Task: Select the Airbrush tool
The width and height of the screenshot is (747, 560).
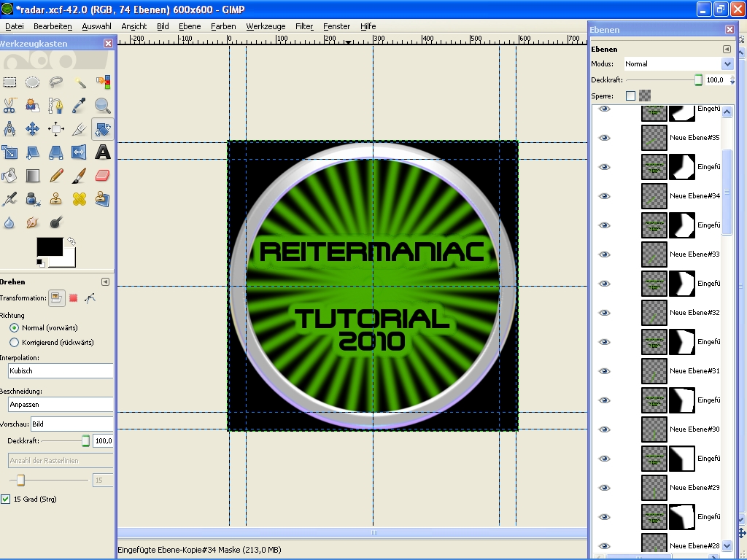Action: (x=9, y=198)
